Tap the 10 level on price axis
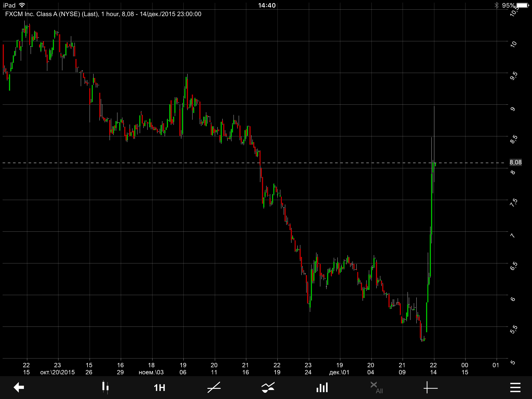The image size is (532, 399). [513, 44]
